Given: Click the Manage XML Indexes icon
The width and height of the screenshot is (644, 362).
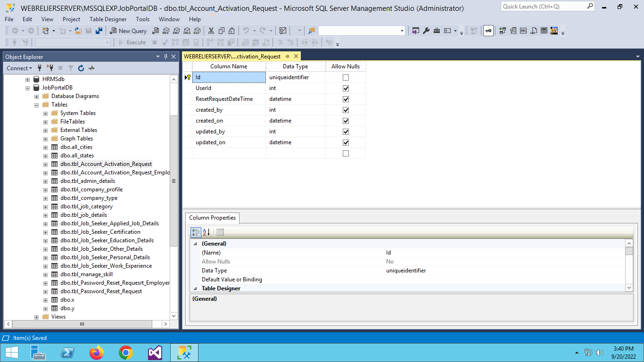Looking at the screenshot, I should coord(534,31).
